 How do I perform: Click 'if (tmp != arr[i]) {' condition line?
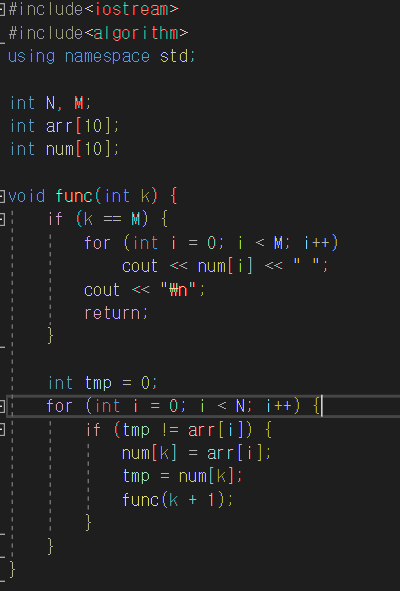pos(179,430)
